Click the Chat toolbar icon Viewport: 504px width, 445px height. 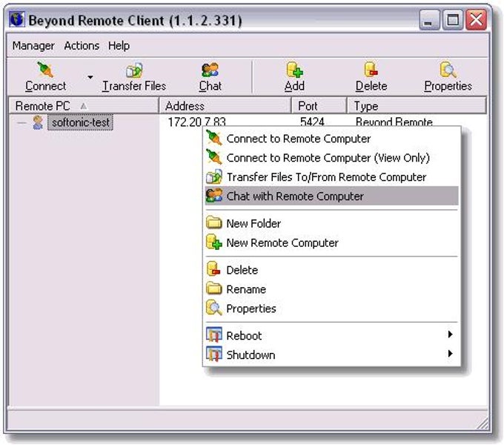coord(210,70)
